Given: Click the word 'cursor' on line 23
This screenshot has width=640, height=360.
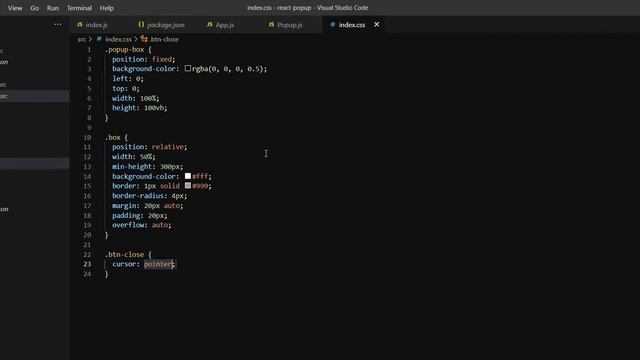Looking at the screenshot, I should click(x=124, y=264).
